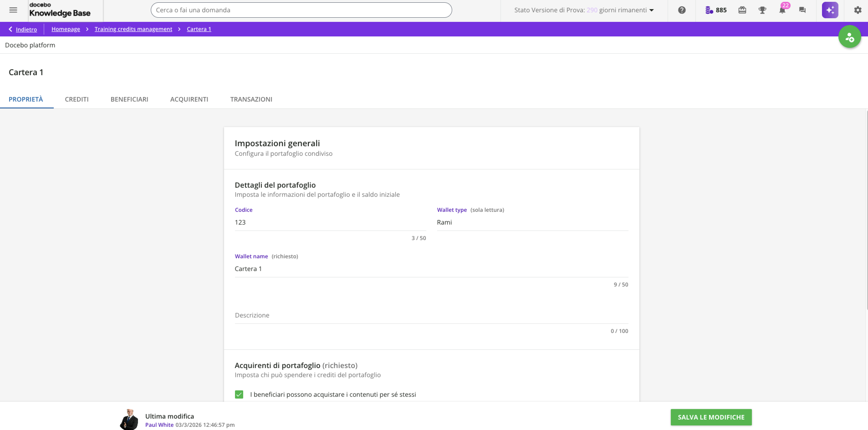Click the green add user floating button
The height and width of the screenshot is (430, 868).
tap(850, 37)
